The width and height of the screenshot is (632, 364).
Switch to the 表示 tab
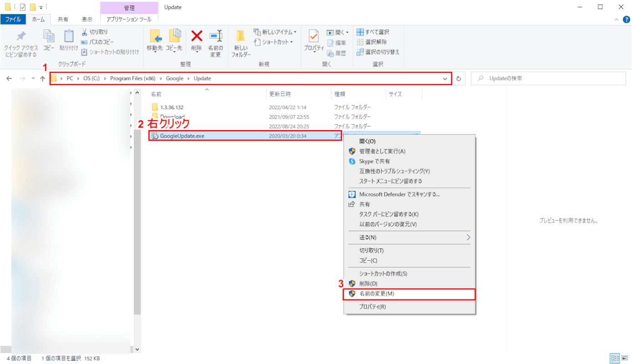[87, 19]
